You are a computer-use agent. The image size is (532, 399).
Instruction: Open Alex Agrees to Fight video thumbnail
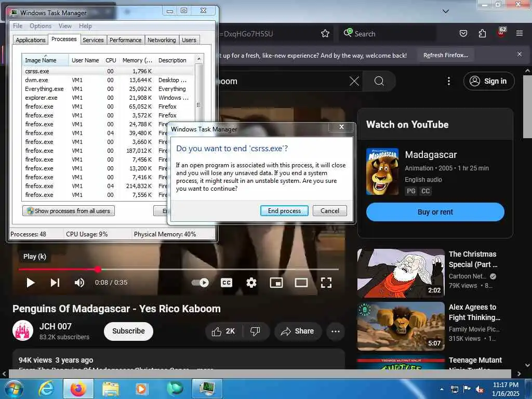pos(401,326)
